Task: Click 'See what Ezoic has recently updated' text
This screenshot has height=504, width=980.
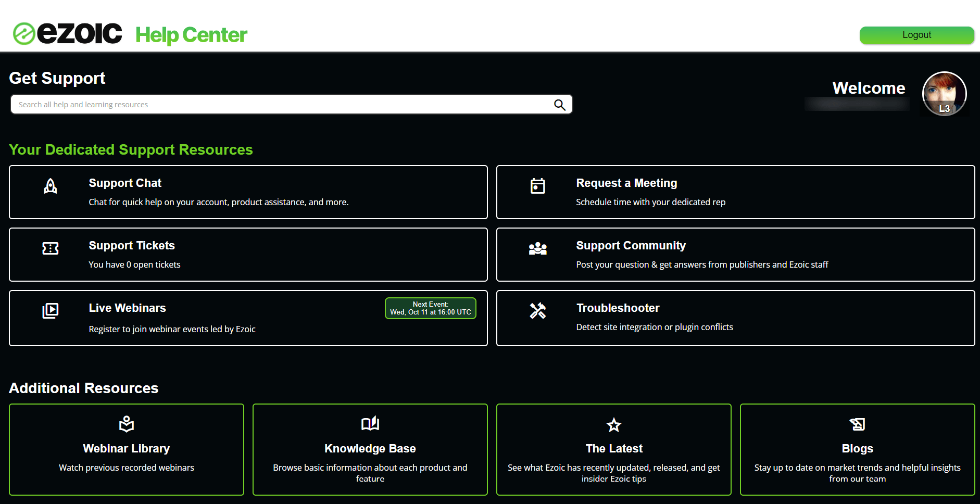Action: tap(614, 473)
